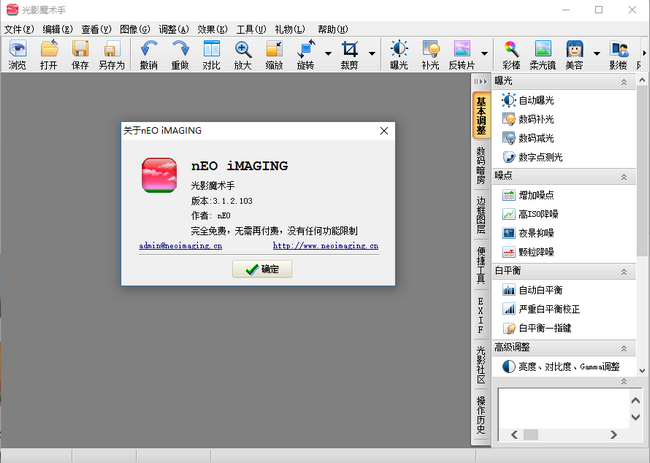Open the 编辑(E) menu

pyautogui.click(x=58, y=29)
